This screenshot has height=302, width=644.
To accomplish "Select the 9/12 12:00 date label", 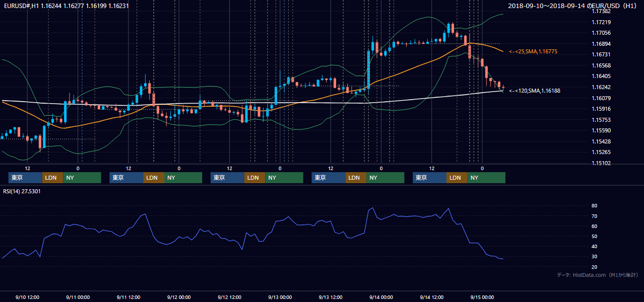I will point(230,297).
